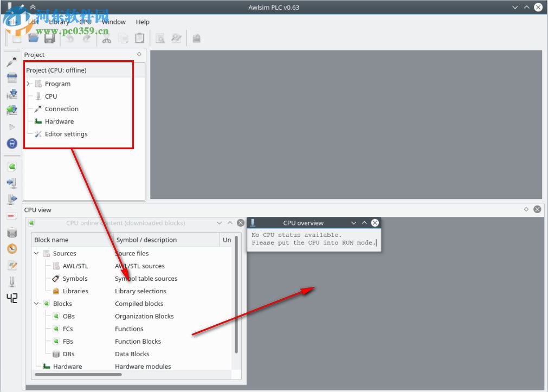548x392 pixels.
Task: Click the New project toolbar icon
Action: 16,38
